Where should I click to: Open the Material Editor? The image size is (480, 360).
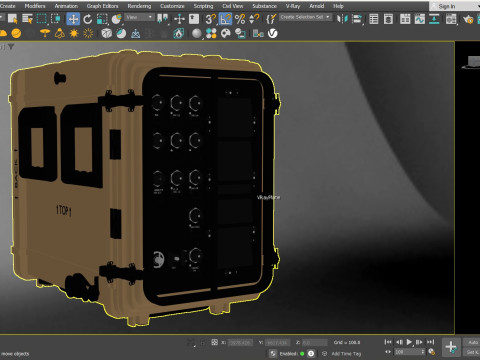pos(451,19)
